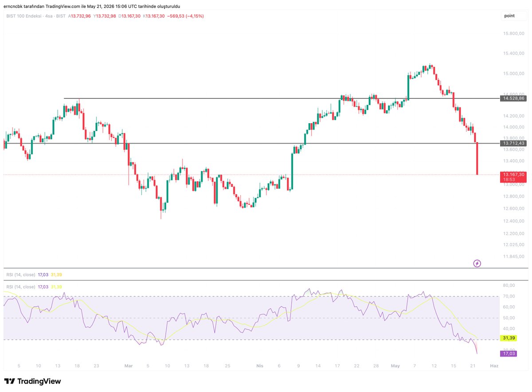
Task: Click the 60,00 RSI axis label
Action: [x=508, y=307]
